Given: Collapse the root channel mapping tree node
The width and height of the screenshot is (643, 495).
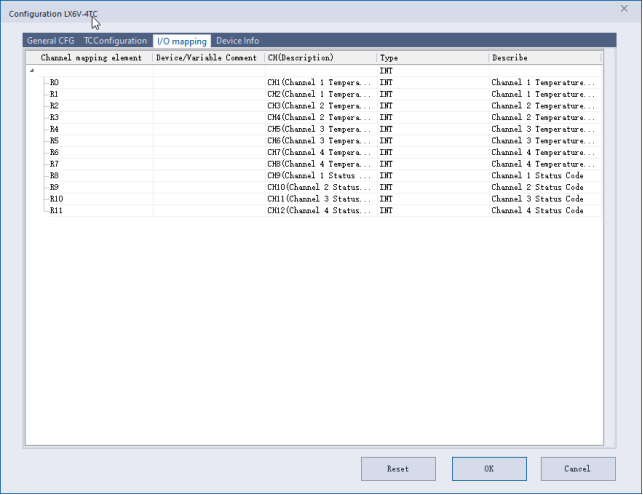Looking at the screenshot, I should click(32, 71).
